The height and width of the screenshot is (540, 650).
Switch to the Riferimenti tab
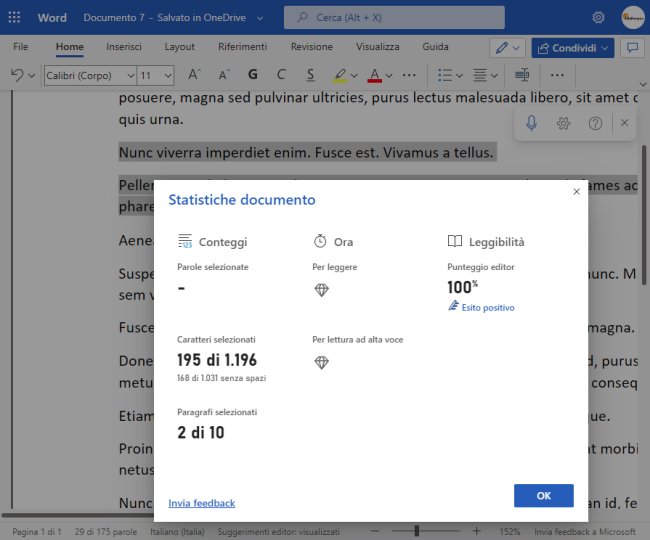(x=243, y=46)
